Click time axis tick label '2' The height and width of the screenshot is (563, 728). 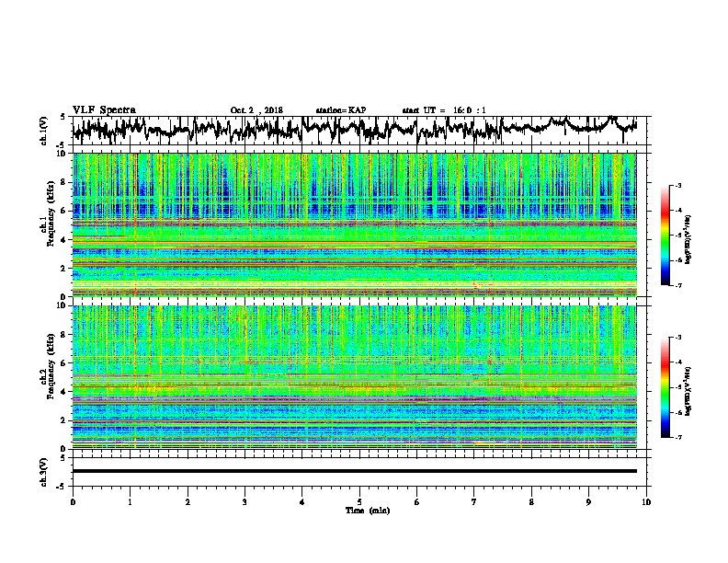188,502
